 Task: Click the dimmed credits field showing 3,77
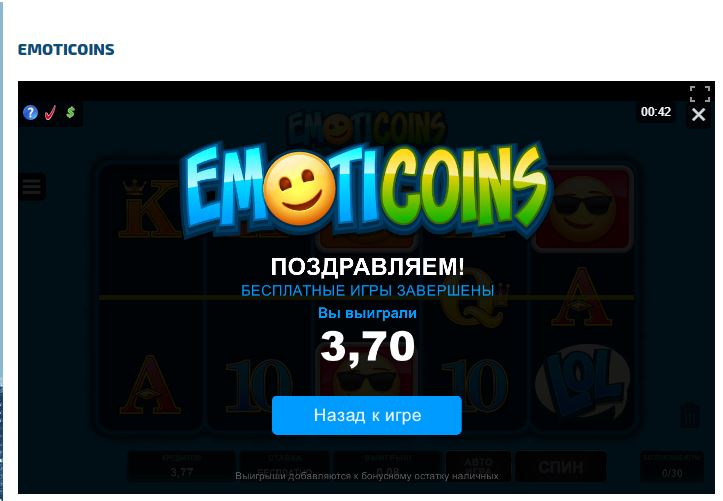pyautogui.click(x=181, y=466)
